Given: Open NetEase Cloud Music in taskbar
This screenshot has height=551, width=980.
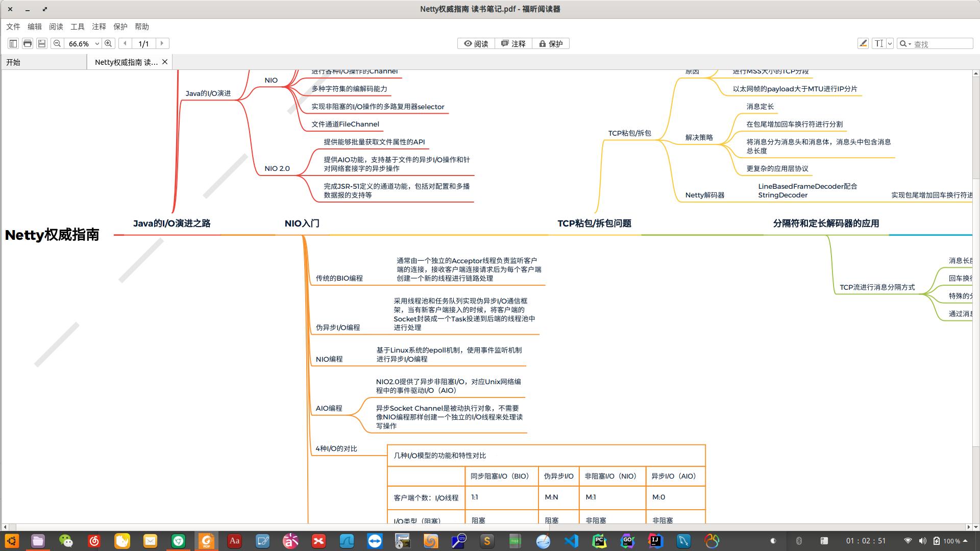Looking at the screenshot, I should (x=94, y=541).
